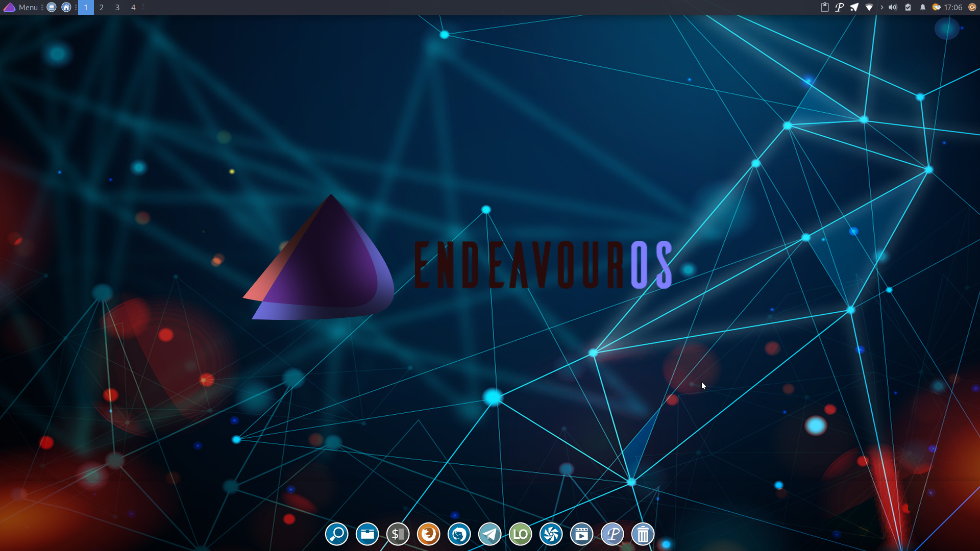This screenshot has height=551, width=980.
Task: Open the trash dock icon
Action: pos(643,534)
